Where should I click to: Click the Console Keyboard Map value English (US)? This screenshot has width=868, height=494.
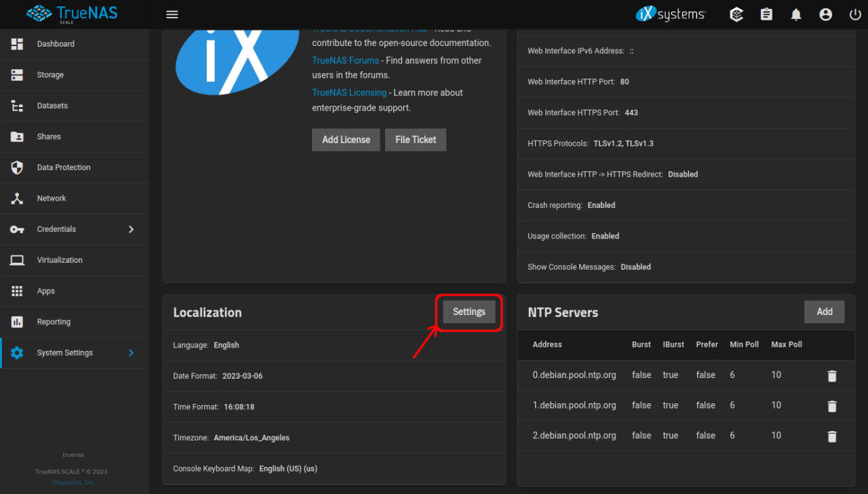[288, 469]
